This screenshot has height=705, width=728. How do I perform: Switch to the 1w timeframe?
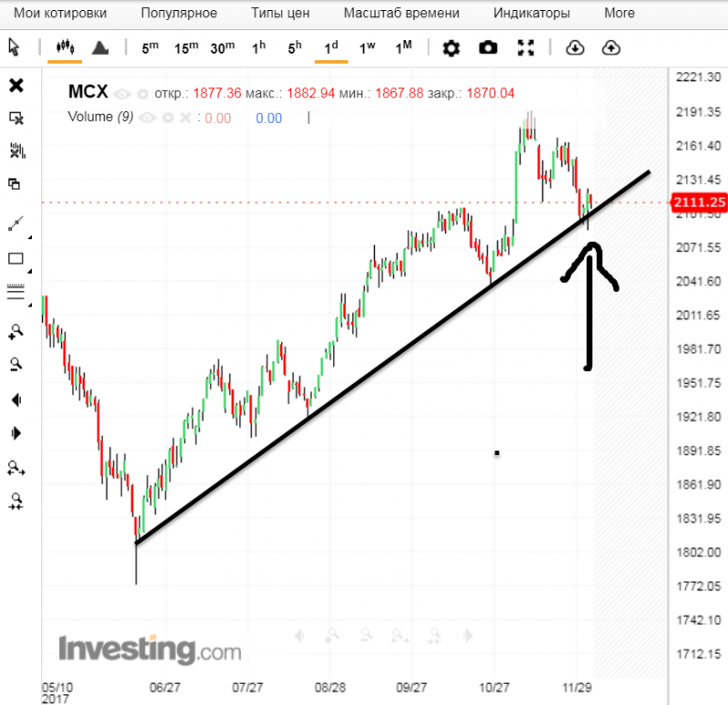(367, 47)
